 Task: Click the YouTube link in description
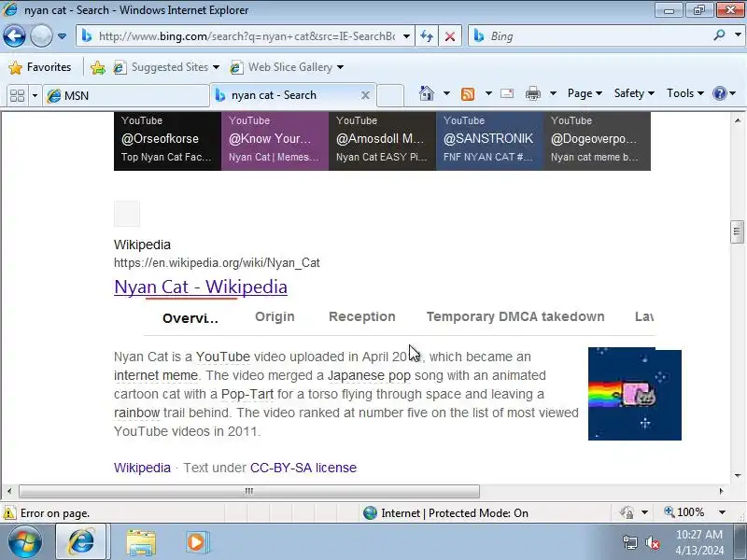tap(223, 357)
